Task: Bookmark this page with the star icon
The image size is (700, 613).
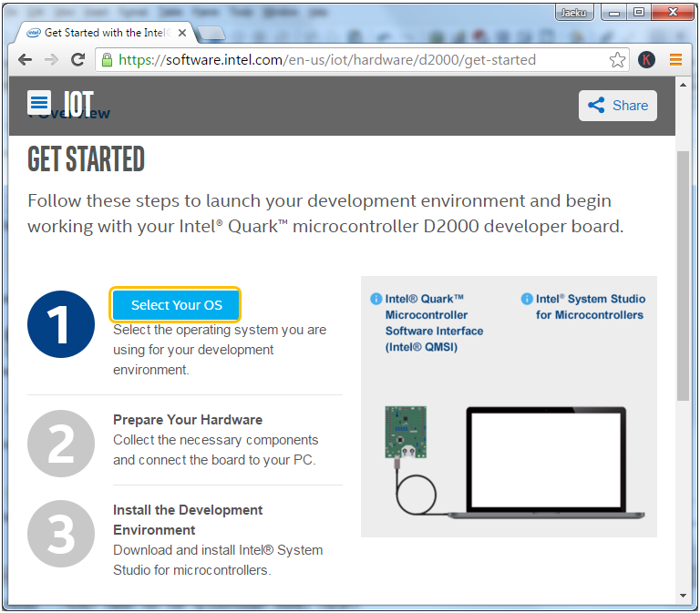Action: point(617,60)
